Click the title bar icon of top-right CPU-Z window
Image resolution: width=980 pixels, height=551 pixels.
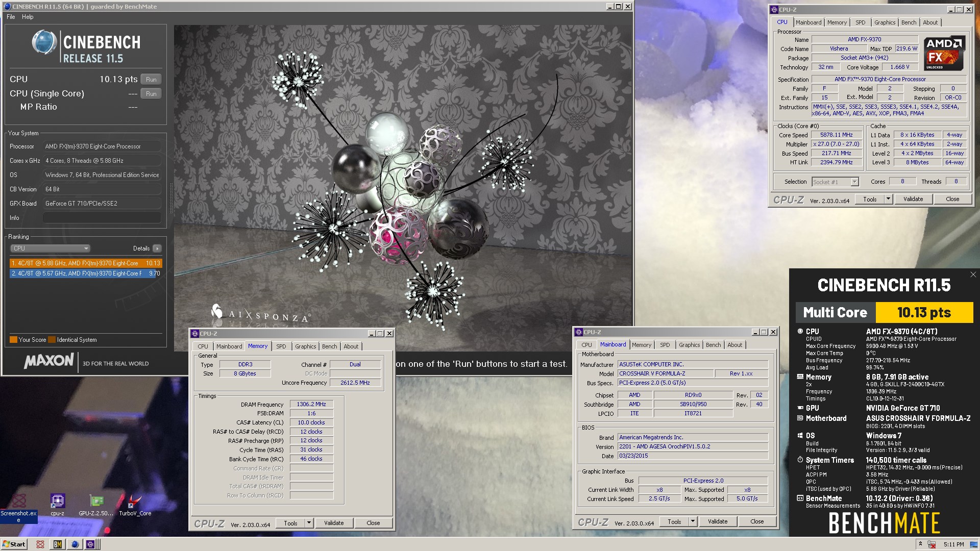774,10
